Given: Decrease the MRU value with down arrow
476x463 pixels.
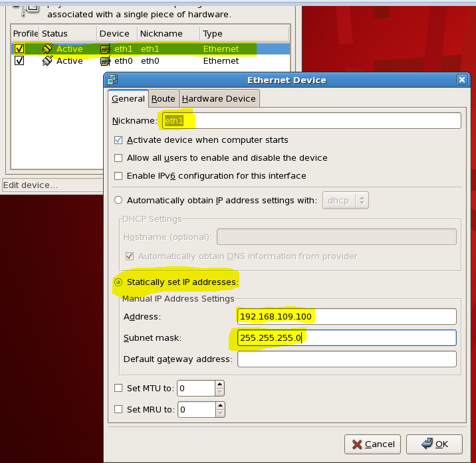Looking at the screenshot, I should click(x=221, y=413).
